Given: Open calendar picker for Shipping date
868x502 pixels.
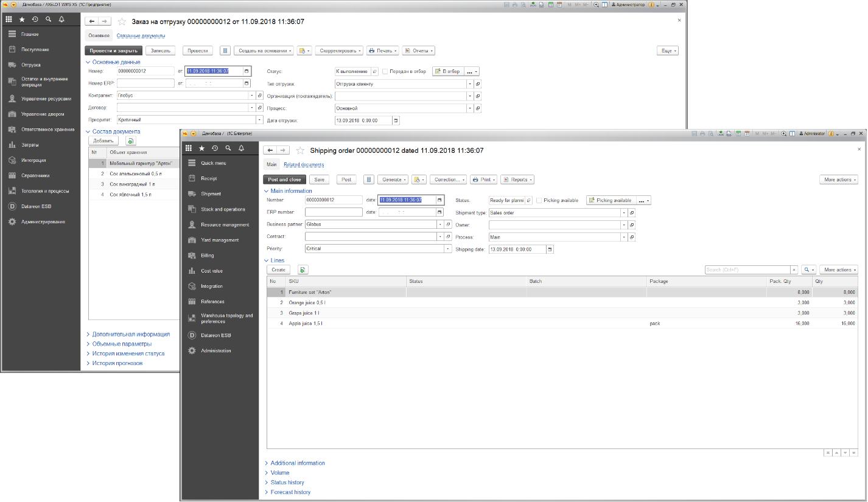Looking at the screenshot, I should (x=550, y=249).
